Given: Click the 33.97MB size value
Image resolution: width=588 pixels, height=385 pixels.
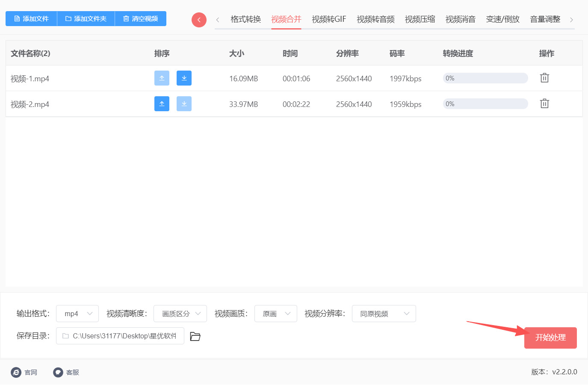Looking at the screenshot, I should [x=244, y=104].
